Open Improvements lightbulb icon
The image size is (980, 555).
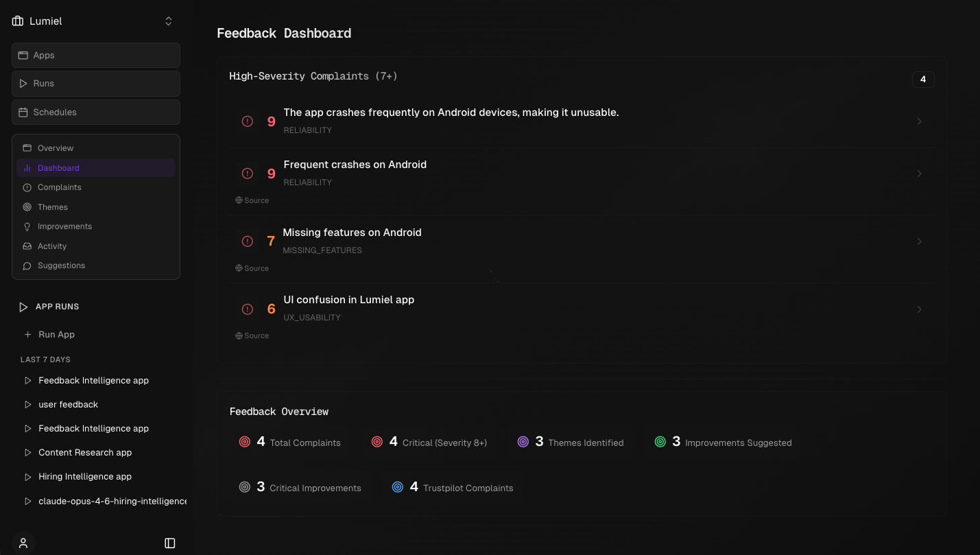[27, 226]
